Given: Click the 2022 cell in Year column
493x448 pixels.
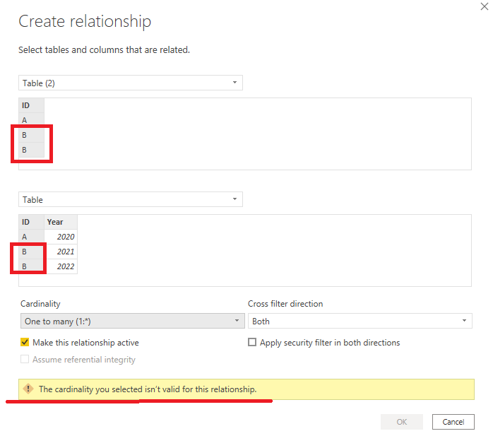Looking at the screenshot, I should point(61,266).
